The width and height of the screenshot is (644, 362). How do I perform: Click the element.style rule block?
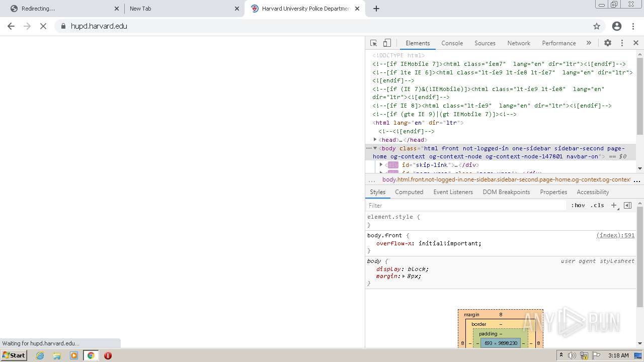(501, 221)
